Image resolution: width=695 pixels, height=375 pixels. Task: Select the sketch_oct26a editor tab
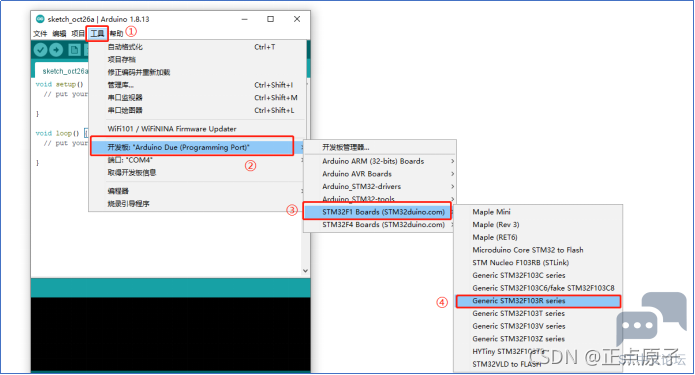(x=63, y=71)
